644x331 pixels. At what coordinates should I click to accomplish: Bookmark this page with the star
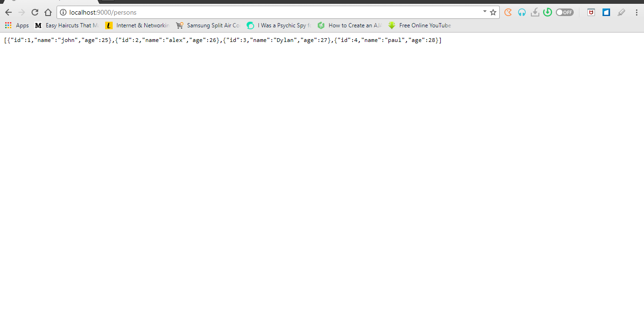[493, 12]
